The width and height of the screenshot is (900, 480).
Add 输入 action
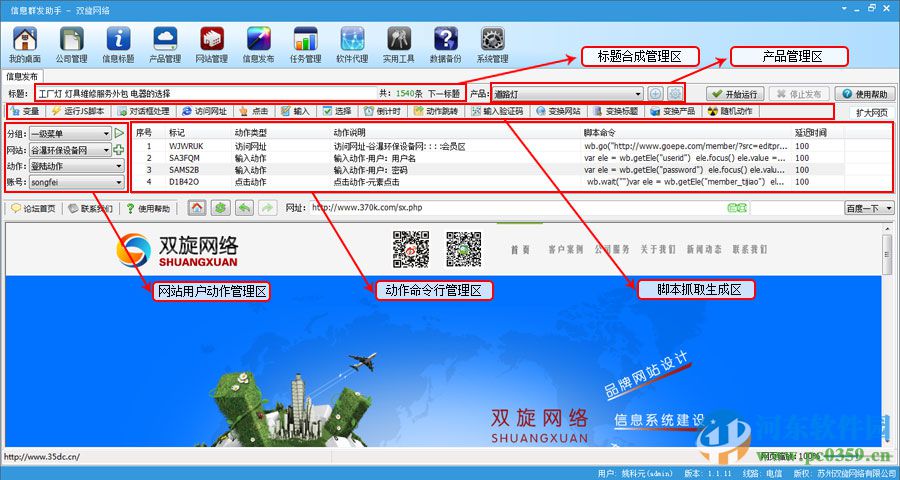pos(296,111)
